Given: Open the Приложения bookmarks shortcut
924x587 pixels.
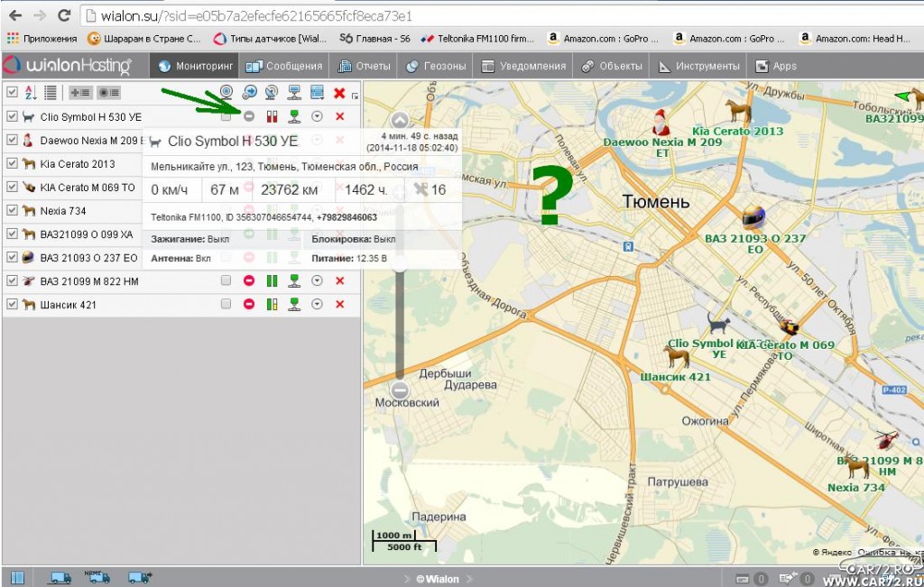Looking at the screenshot, I should [x=42, y=39].
